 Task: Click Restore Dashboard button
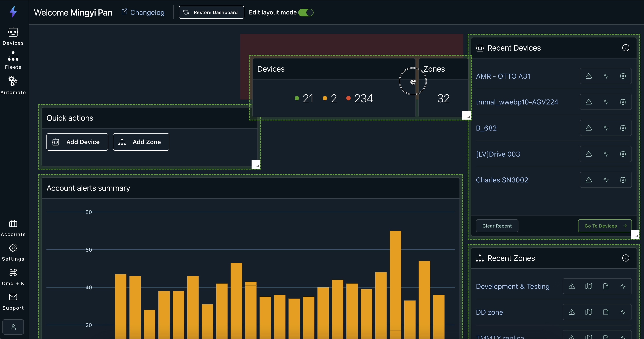[x=211, y=12]
